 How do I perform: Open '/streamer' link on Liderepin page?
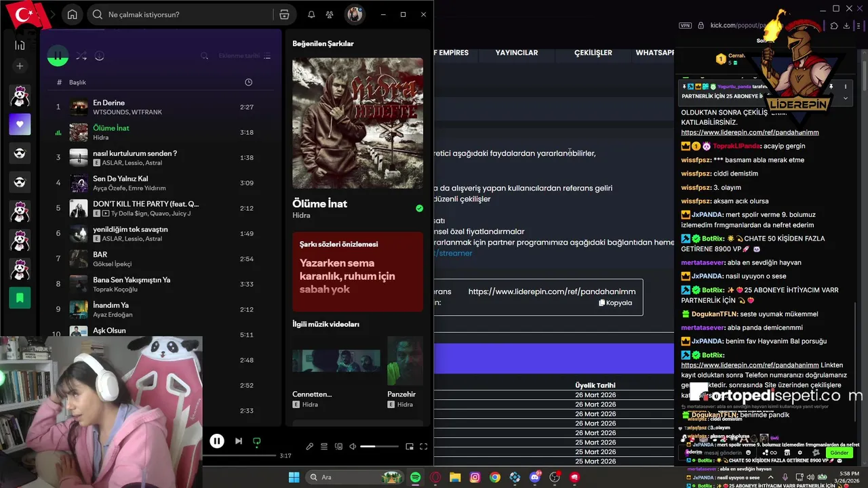(453, 253)
